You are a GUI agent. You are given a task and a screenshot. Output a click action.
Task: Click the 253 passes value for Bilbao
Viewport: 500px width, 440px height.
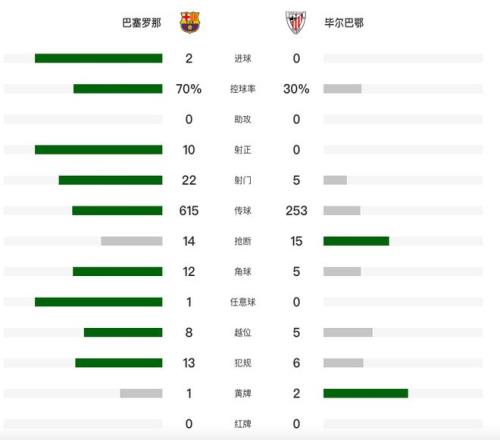296,211
